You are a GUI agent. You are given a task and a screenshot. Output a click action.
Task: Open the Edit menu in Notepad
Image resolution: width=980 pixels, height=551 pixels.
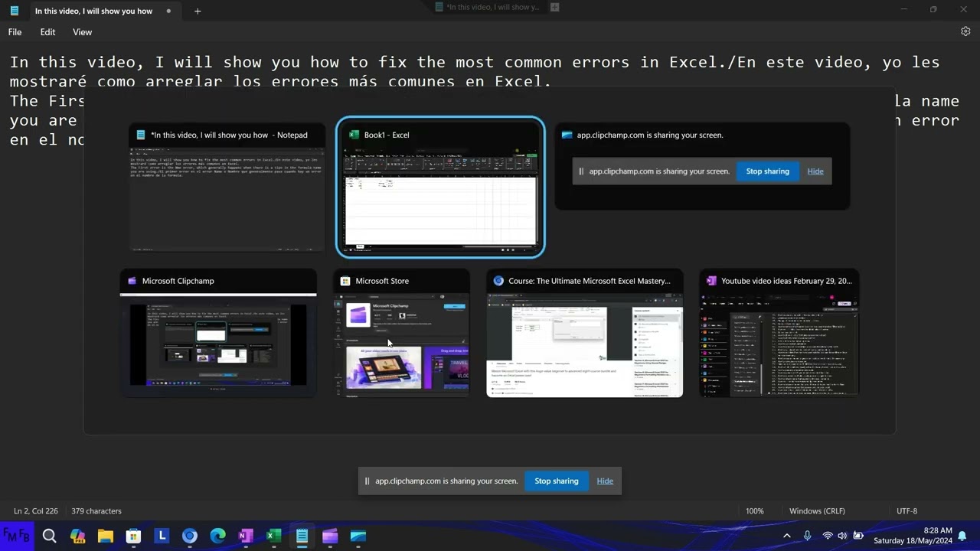tap(47, 32)
